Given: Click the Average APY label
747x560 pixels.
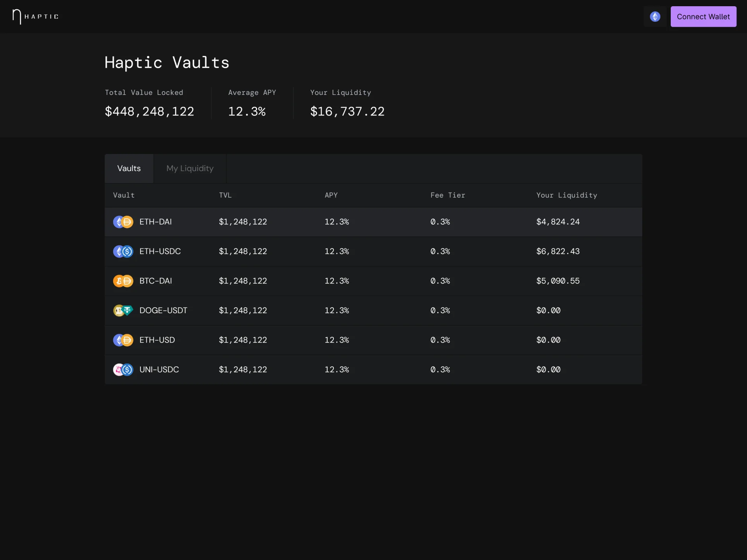Looking at the screenshot, I should pos(252,93).
